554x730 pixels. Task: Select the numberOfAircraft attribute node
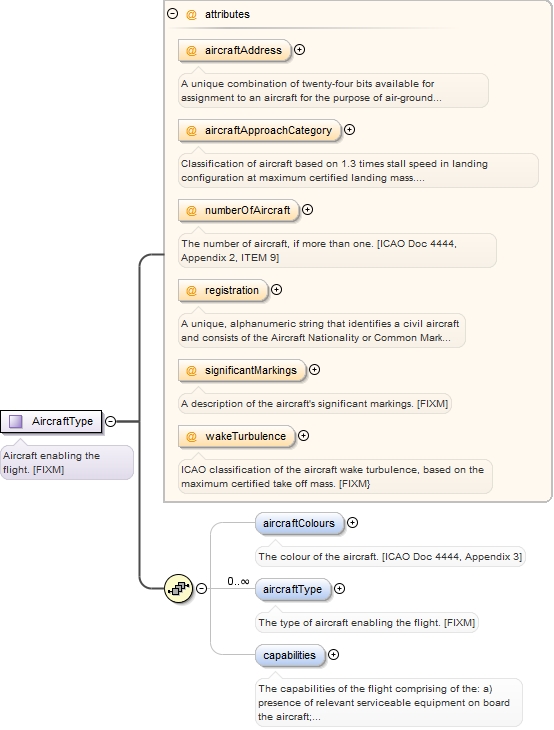(x=238, y=210)
